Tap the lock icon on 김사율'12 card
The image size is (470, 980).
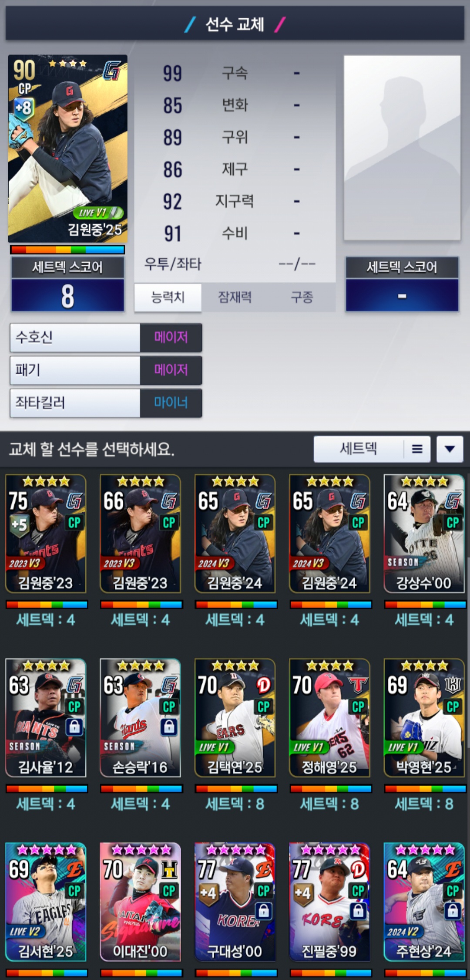tap(74, 727)
